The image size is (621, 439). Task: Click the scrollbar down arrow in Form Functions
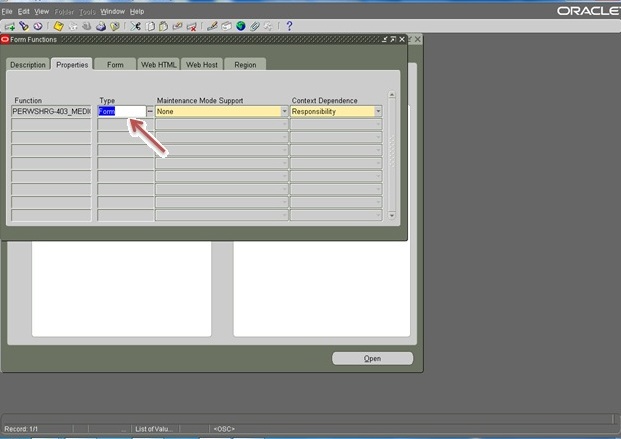(392, 216)
